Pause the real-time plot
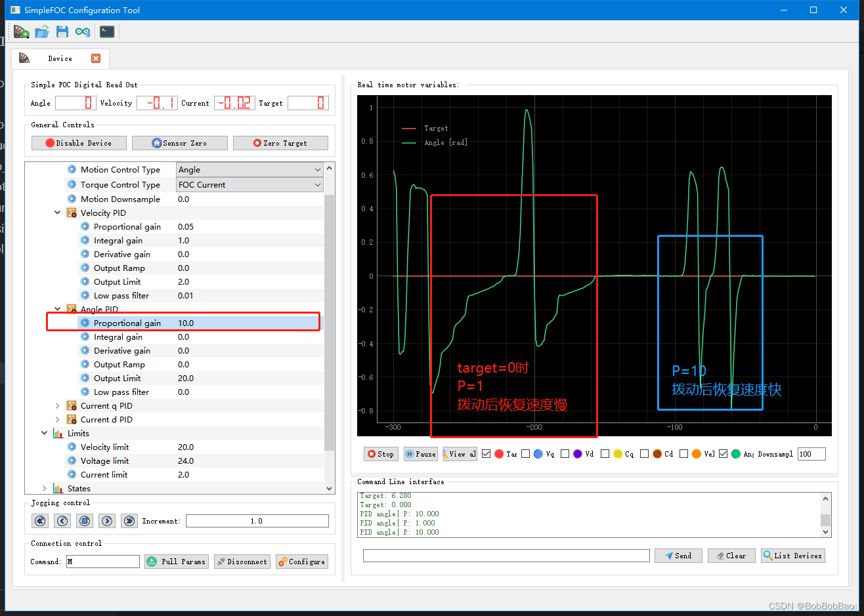The width and height of the screenshot is (864, 616). [420, 453]
